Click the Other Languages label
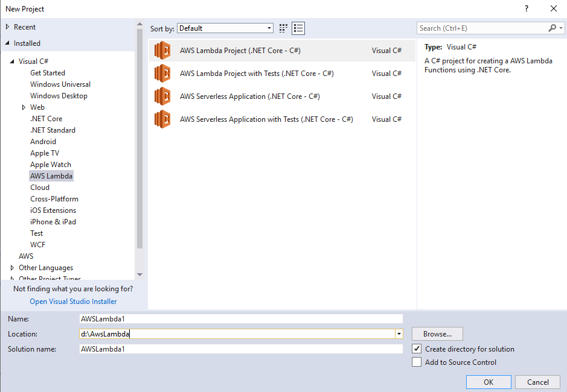 click(x=46, y=268)
